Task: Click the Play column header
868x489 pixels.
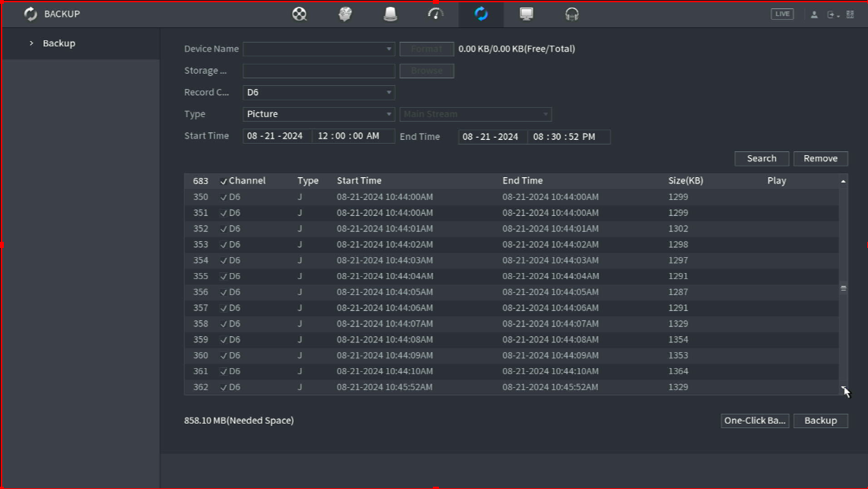Action: (x=777, y=181)
